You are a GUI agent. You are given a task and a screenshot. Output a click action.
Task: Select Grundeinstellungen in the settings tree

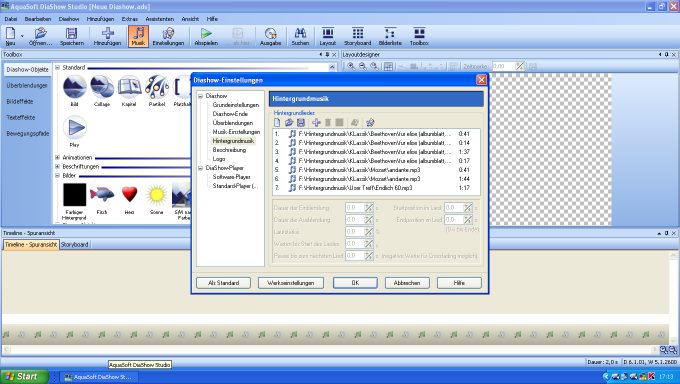coord(235,105)
